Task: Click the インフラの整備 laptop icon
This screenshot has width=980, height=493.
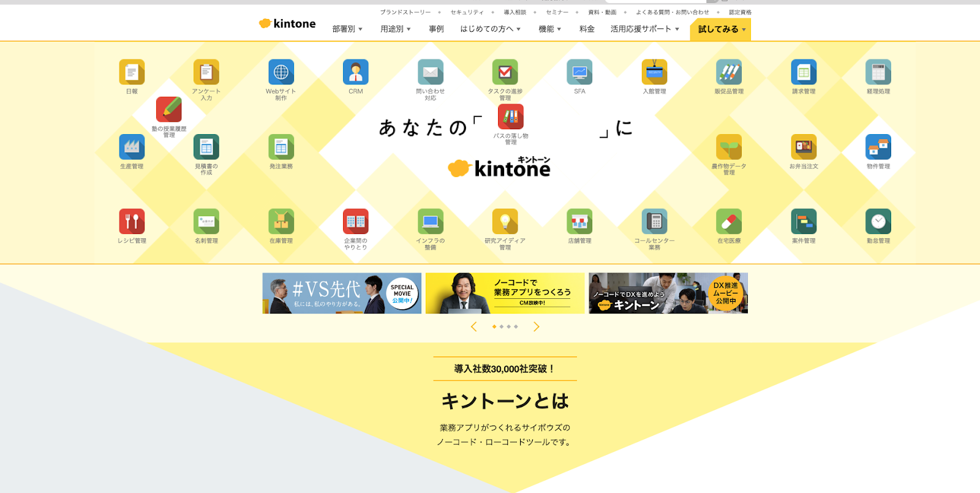Action: [x=431, y=222]
